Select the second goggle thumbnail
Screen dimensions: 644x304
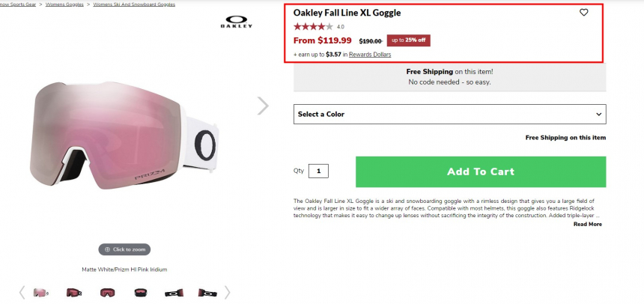(74, 292)
